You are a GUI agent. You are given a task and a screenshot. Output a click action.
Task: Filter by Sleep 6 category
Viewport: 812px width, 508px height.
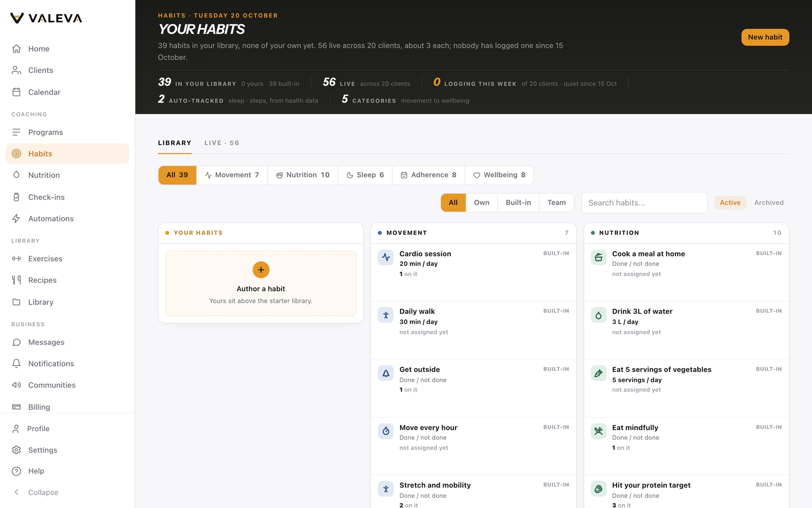tap(365, 175)
